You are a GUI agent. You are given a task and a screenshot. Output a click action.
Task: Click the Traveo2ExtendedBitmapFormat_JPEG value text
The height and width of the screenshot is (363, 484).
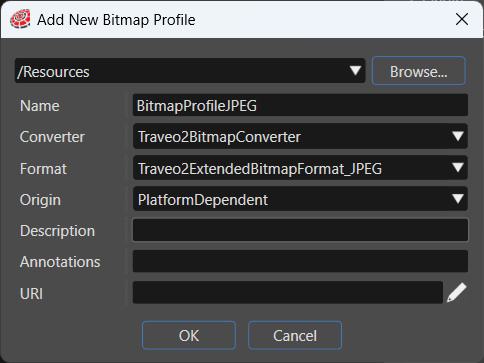pyautogui.click(x=260, y=169)
